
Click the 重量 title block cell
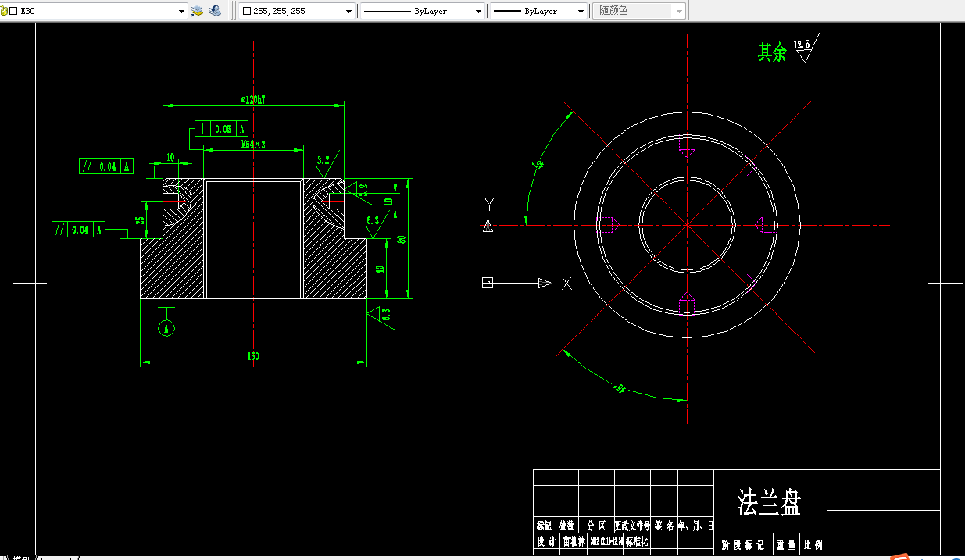[x=785, y=544]
